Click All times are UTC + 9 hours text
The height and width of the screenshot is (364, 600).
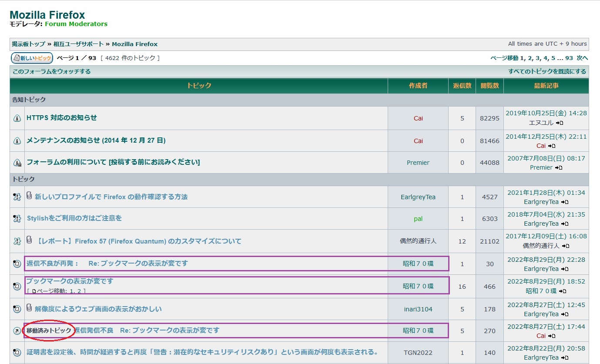point(547,44)
